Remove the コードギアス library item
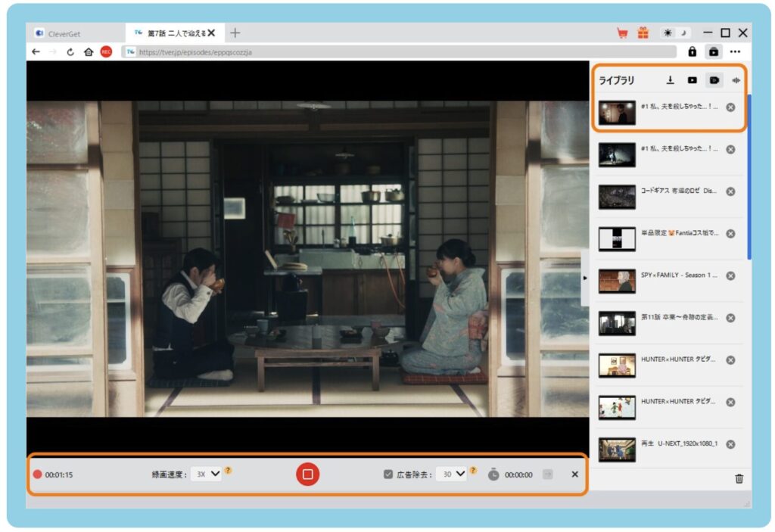 tap(730, 191)
